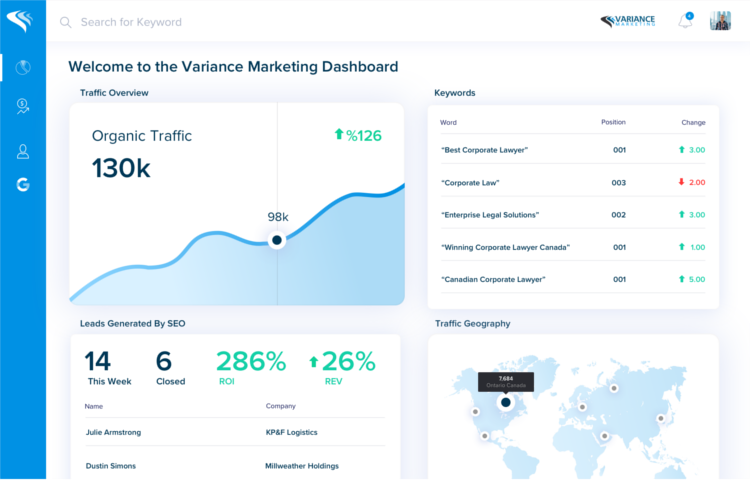Click position 003 cell

click(x=618, y=183)
